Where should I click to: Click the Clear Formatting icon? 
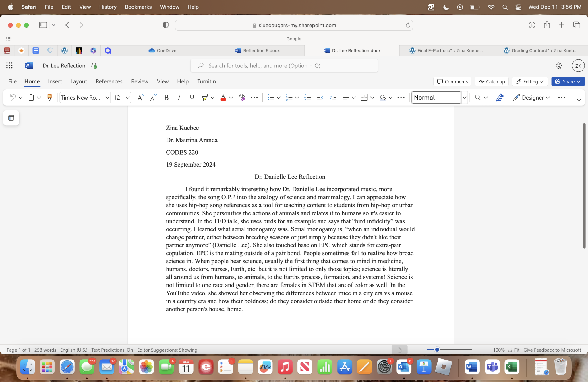241,98
